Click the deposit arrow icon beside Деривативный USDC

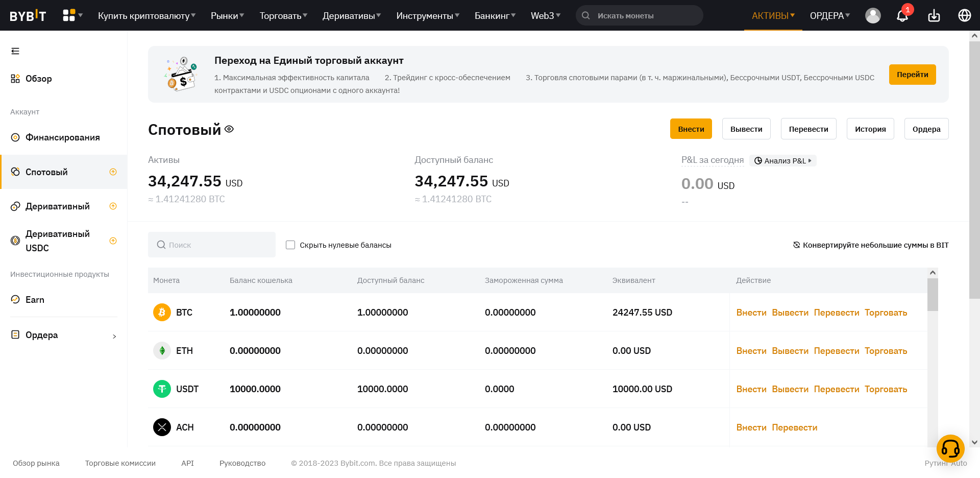(x=113, y=241)
